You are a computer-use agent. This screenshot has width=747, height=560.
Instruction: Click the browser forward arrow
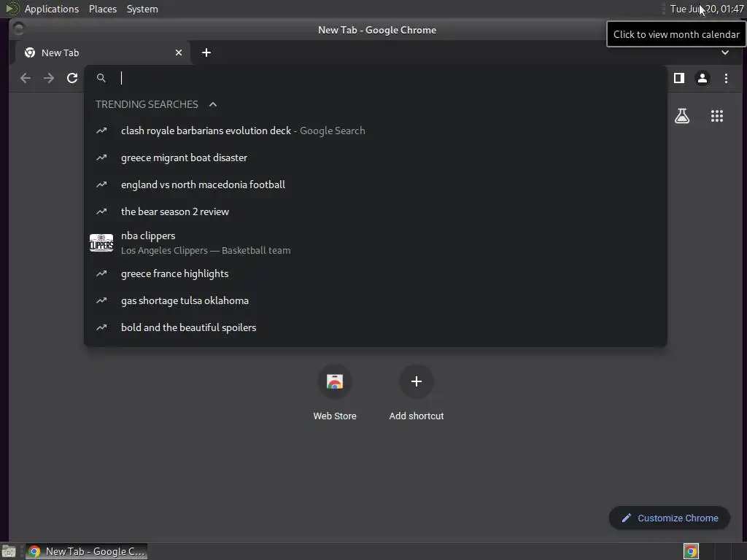(49, 78)
